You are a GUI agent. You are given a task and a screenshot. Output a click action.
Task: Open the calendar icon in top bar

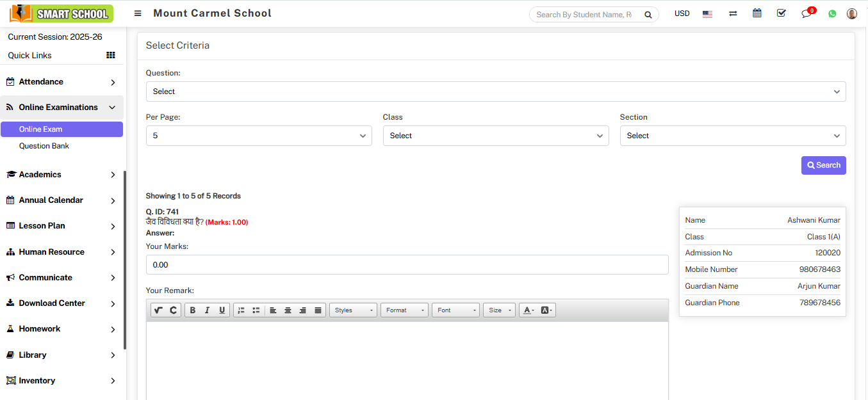(757, 13)
